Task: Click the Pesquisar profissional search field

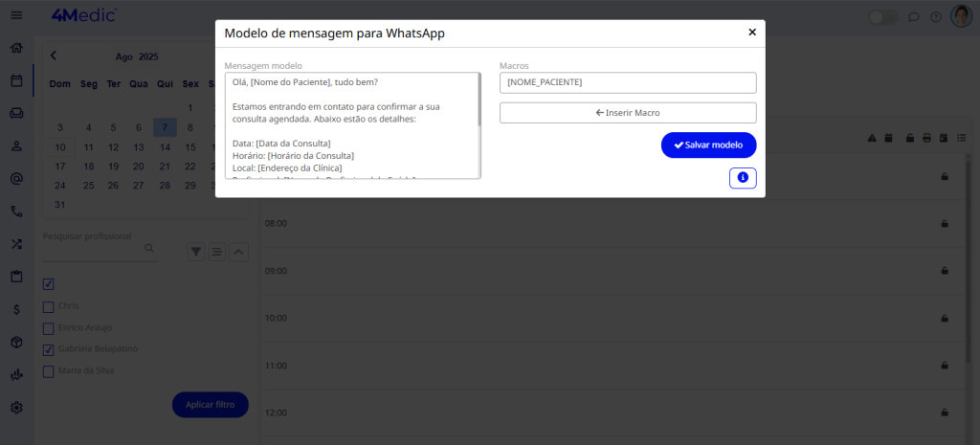Action: [x=100, y=249]
